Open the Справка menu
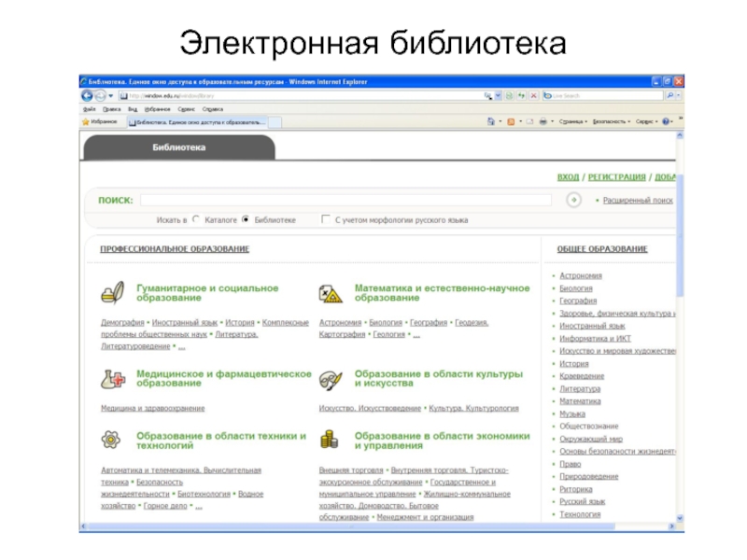 point(213,109)
